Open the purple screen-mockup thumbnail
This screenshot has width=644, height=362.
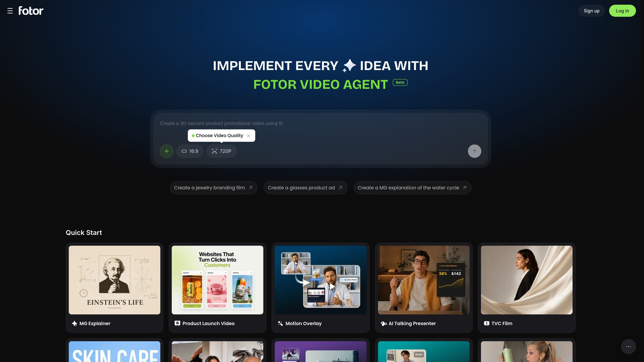click(320, 351)
